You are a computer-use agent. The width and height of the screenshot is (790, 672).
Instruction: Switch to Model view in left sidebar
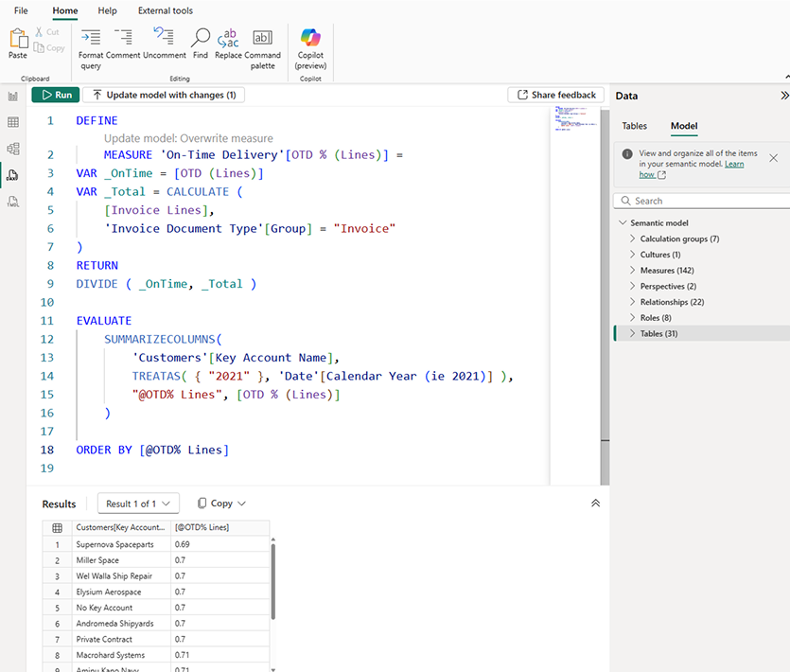click(x=13, y=149)
